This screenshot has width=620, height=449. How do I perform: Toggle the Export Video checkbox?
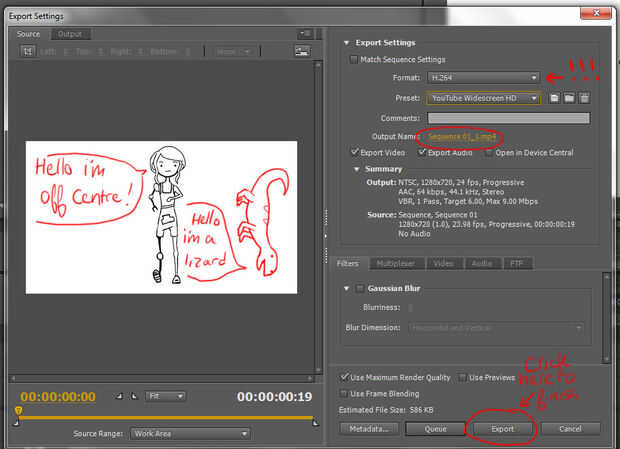[355, 152]
